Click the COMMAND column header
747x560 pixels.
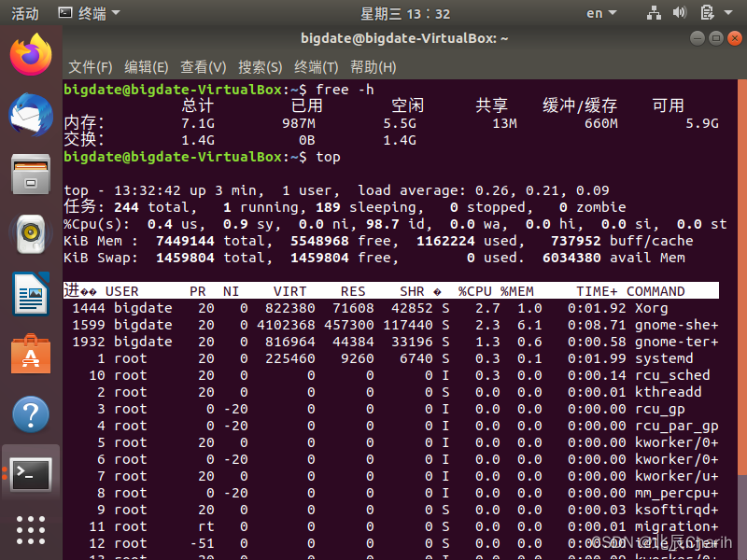click(655, 291)
